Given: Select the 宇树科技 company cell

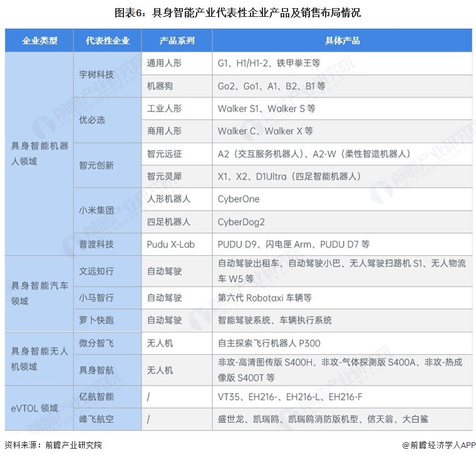Looking at the screenshot, I should [108, 74].
